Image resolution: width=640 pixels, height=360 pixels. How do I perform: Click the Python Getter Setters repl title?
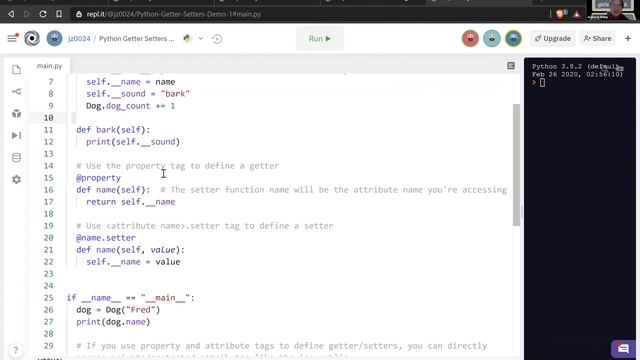(x=137, y=38)
